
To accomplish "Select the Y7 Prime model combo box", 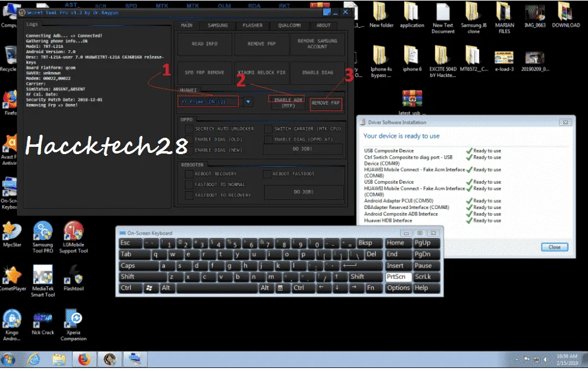I will coord(208,102).
